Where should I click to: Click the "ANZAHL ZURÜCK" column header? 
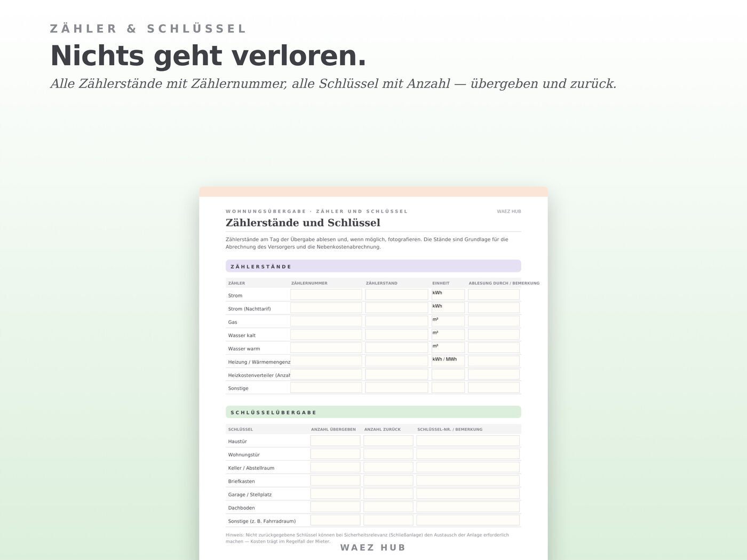tap(383, 429)
